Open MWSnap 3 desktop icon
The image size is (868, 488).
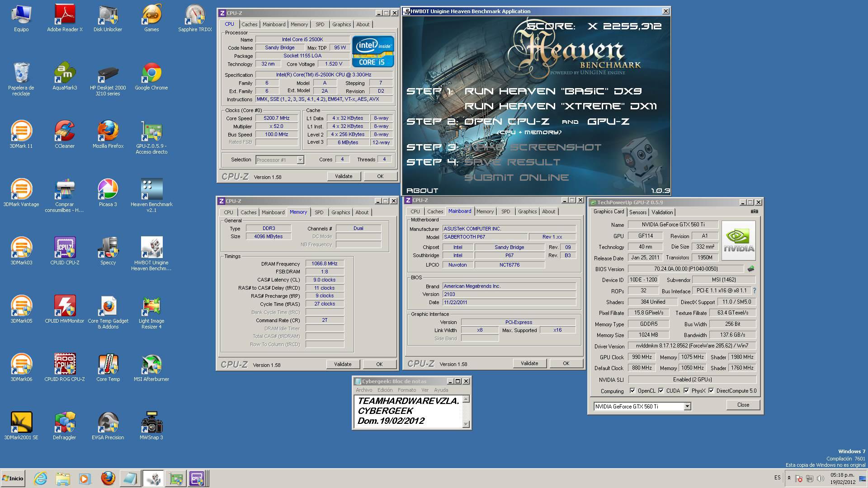click(x=151, y=426)
